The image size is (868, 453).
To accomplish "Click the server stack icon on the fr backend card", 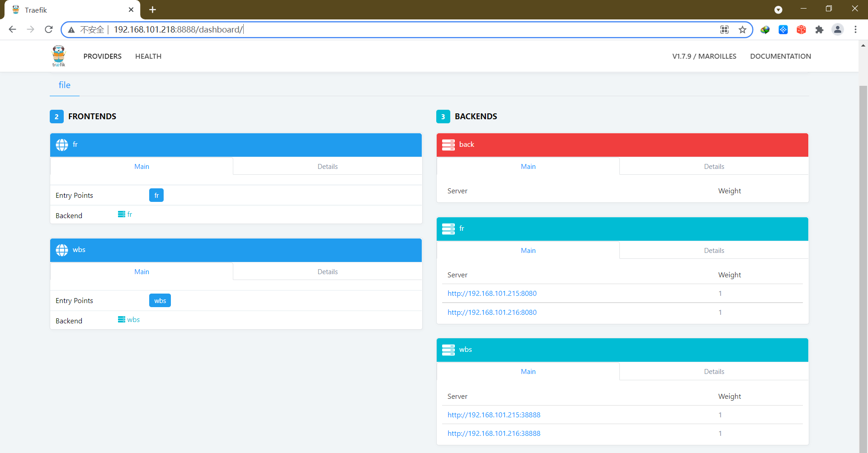I will pos(448,229).
